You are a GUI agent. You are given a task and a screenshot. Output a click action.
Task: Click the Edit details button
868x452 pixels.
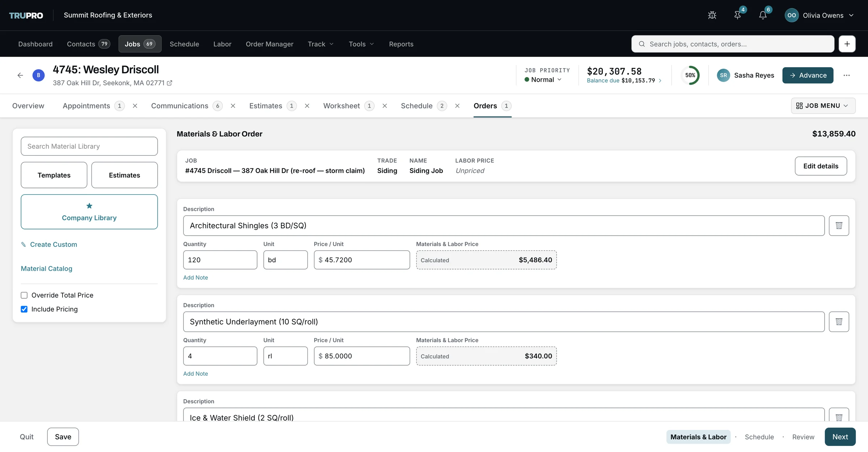pos(821,166)
